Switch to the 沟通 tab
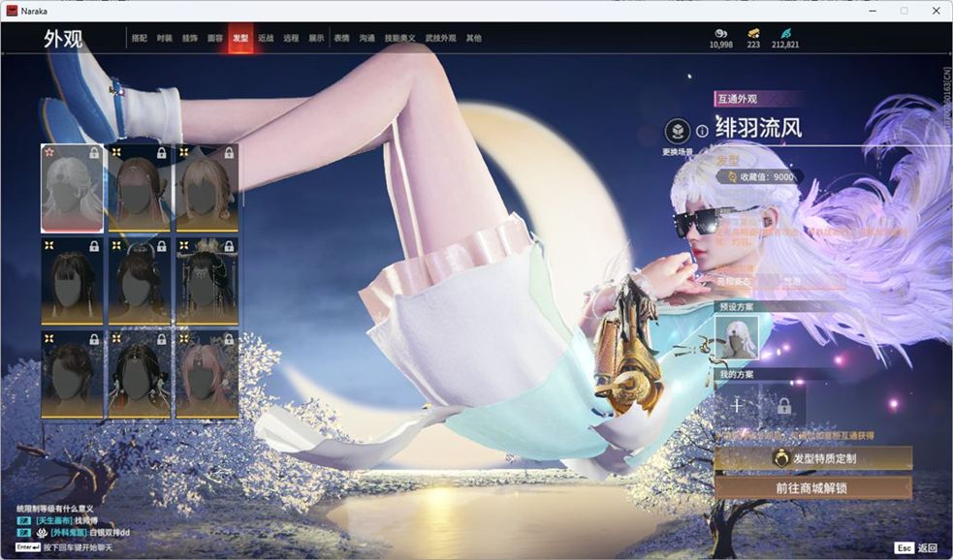 tap(367, 38)
